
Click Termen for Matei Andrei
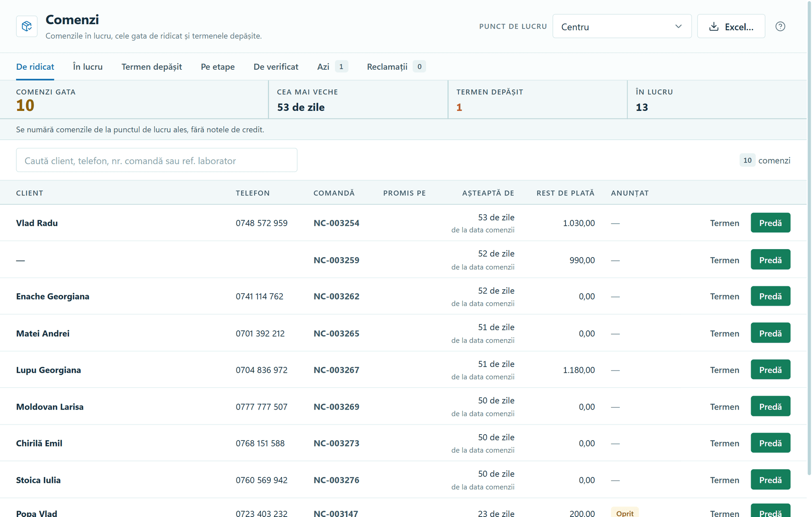pyautogui.click(x=724, y=334)
